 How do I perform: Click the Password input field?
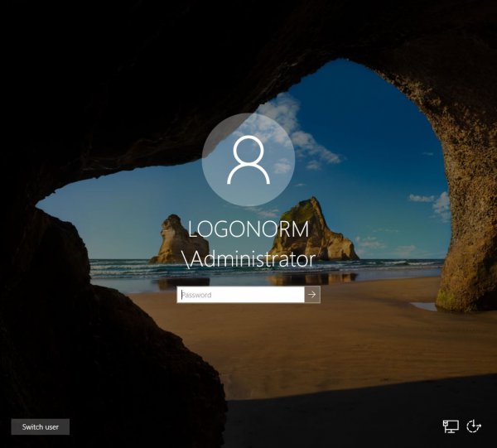(x=240, y=295)
